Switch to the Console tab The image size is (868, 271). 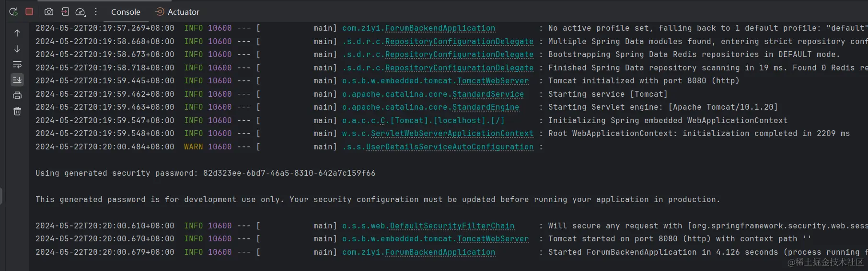126,12
